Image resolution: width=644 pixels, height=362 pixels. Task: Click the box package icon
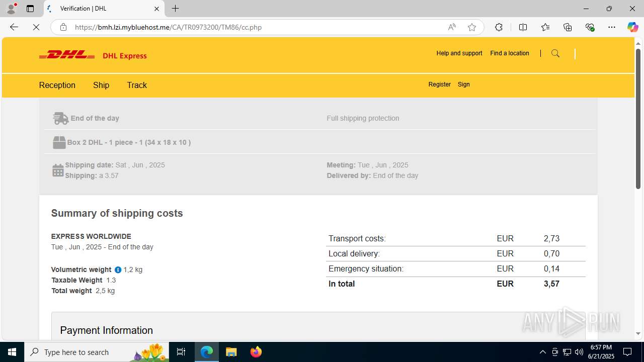click(x=59, y=143)
